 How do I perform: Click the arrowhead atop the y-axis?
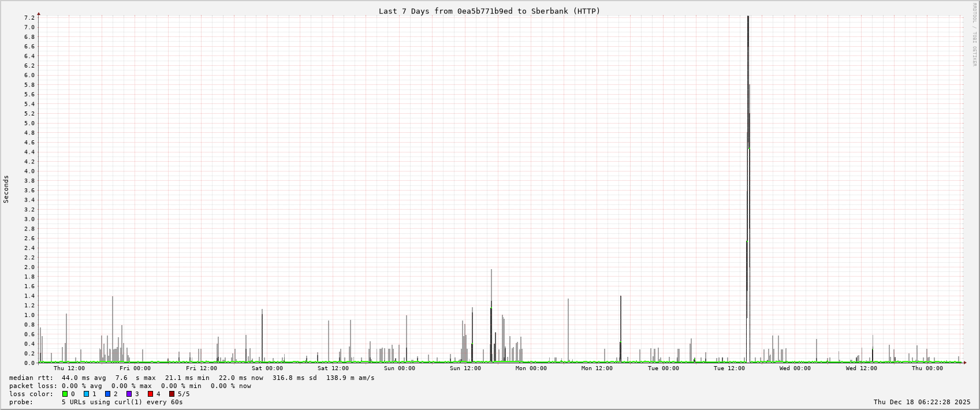click(x=39, y=13)
